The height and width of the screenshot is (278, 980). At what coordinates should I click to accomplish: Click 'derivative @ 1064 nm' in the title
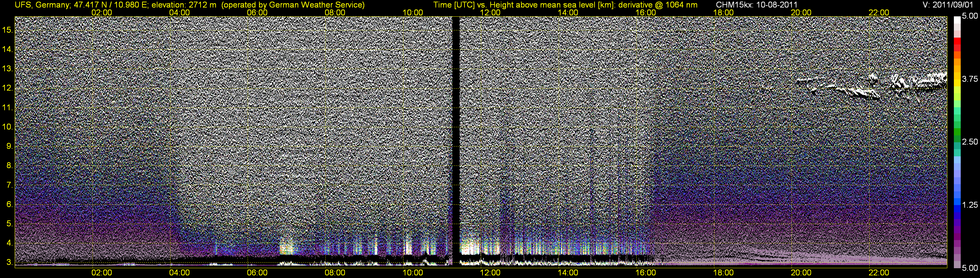[659, 5]
